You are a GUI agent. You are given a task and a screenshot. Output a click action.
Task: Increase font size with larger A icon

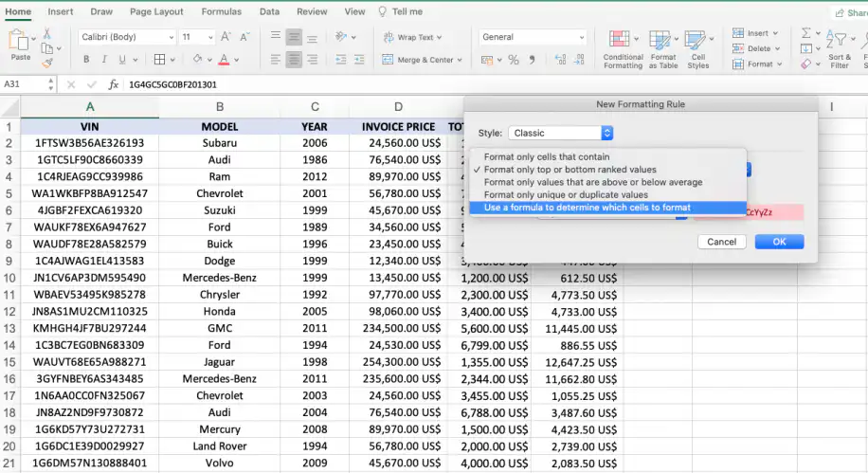226,37
